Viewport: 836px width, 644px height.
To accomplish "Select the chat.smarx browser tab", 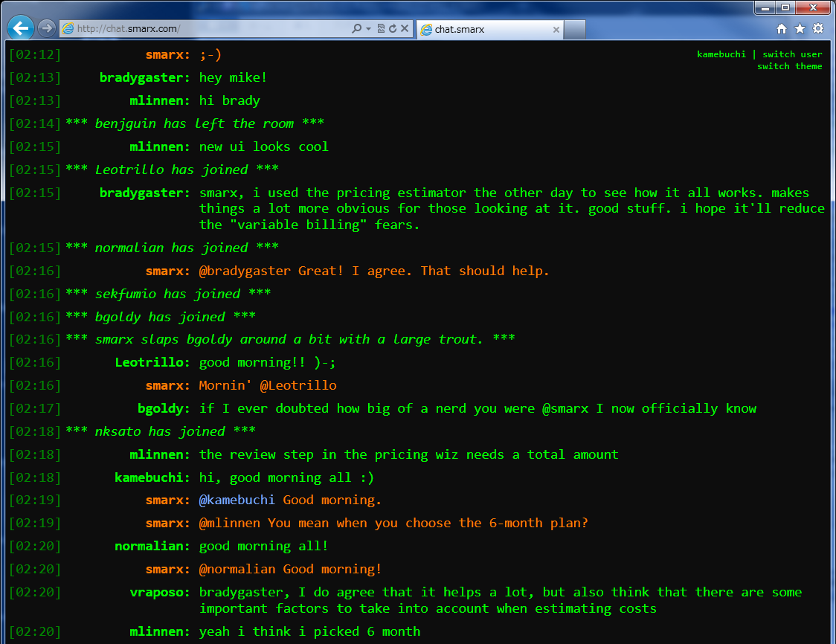I will point(489,29).
